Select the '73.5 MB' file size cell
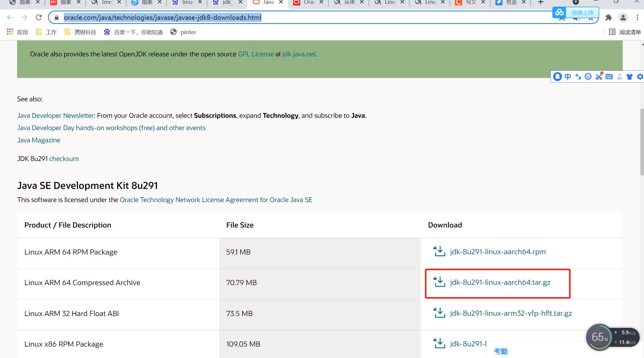Image resolution: width=644 pixels, height=358 pixels. coord(320,315)
